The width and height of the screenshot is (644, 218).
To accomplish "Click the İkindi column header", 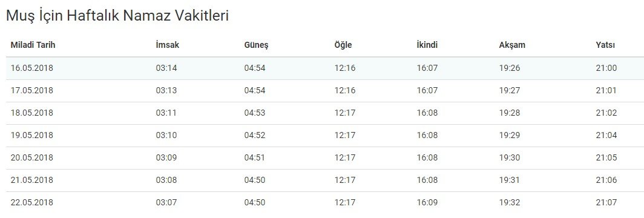I will 427,45.
